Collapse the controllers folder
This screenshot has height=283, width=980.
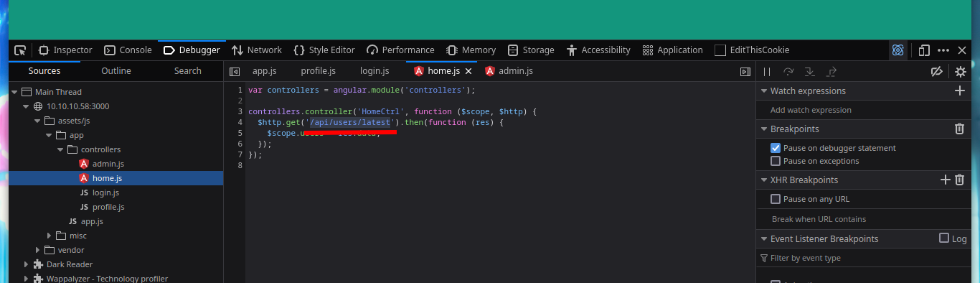60,149
